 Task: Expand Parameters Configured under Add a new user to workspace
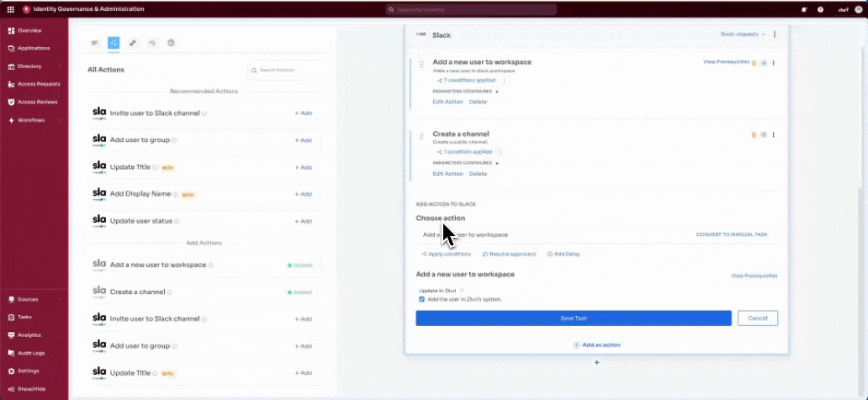tap(465, 92)
